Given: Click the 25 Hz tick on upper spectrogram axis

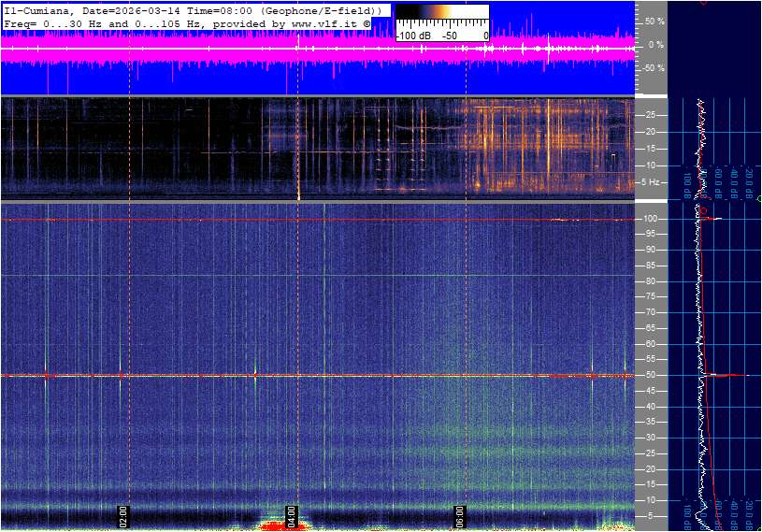Looking at the screenshot, I should click(651, 115).
